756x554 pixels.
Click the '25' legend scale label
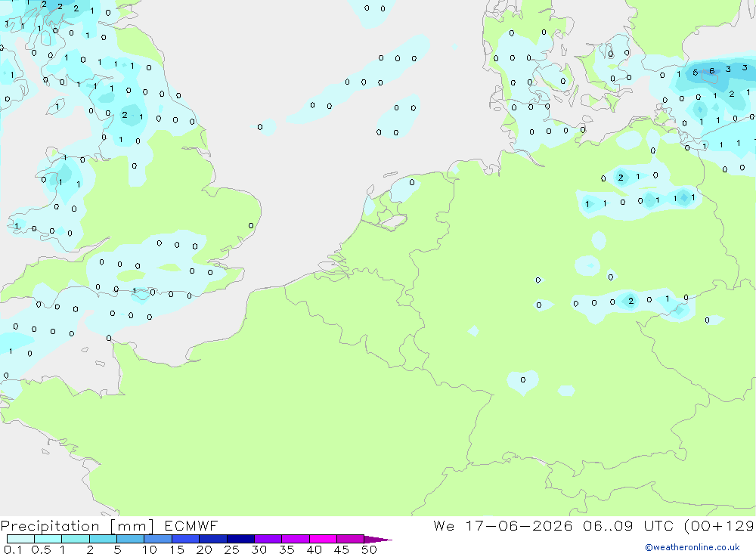pyautogui.click(x=231, y=549)
